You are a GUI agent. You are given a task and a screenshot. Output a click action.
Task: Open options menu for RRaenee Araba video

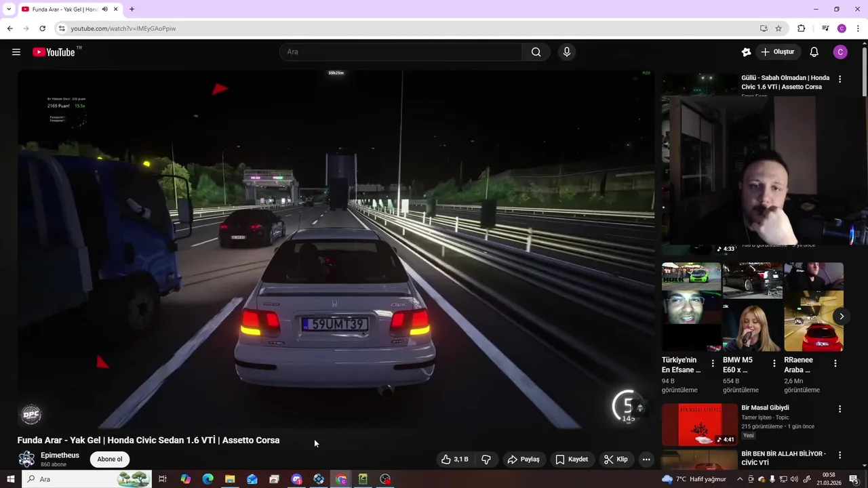pos(835,363)
